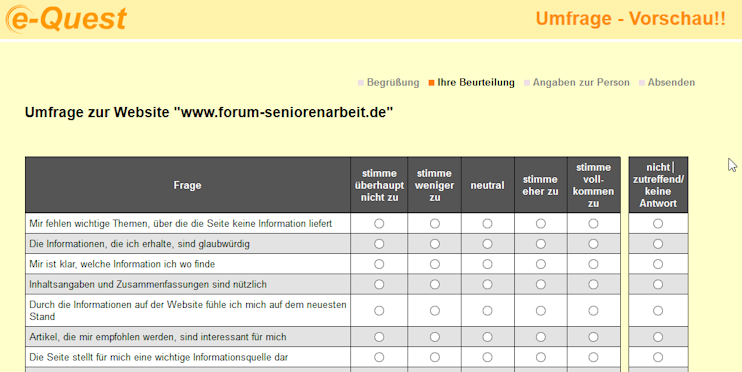Image resolution: width=742 pixels, height=372 pixels.
Task: Select 'stimme vollkommen zu' for wichtige Informationsquelle statement
Action: [x=593, y=357]
